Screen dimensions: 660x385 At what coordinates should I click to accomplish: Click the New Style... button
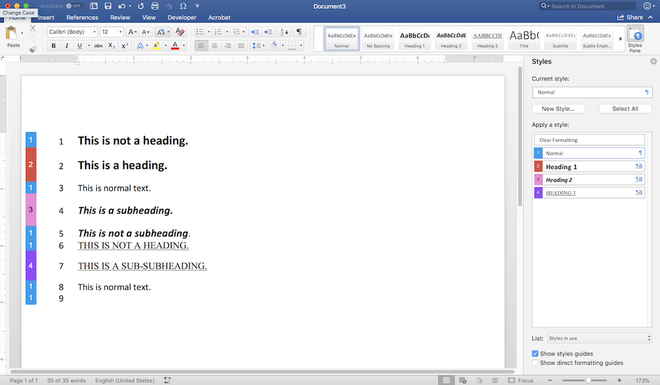pos(559,109)
